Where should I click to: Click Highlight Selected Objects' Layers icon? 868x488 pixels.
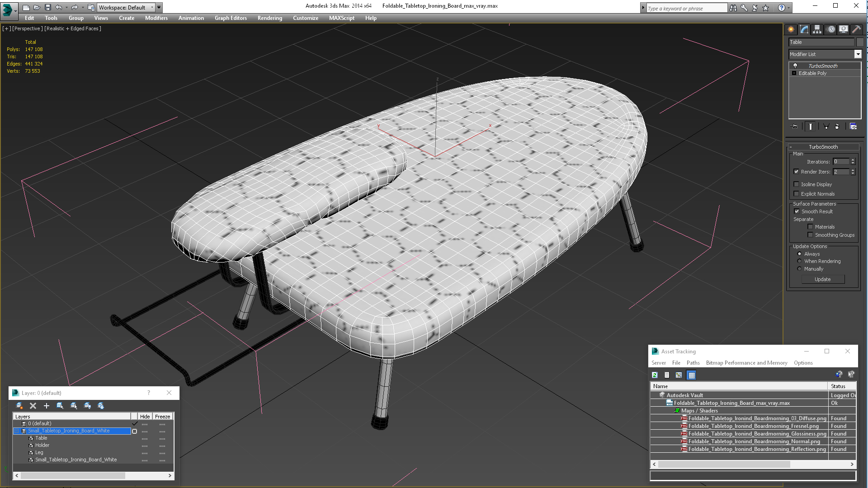[74, 406]
